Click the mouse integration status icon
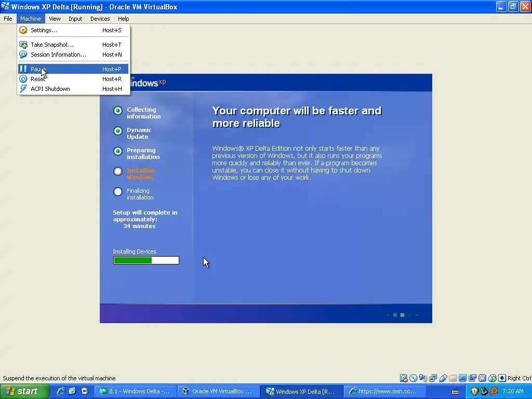 [493, 378]
